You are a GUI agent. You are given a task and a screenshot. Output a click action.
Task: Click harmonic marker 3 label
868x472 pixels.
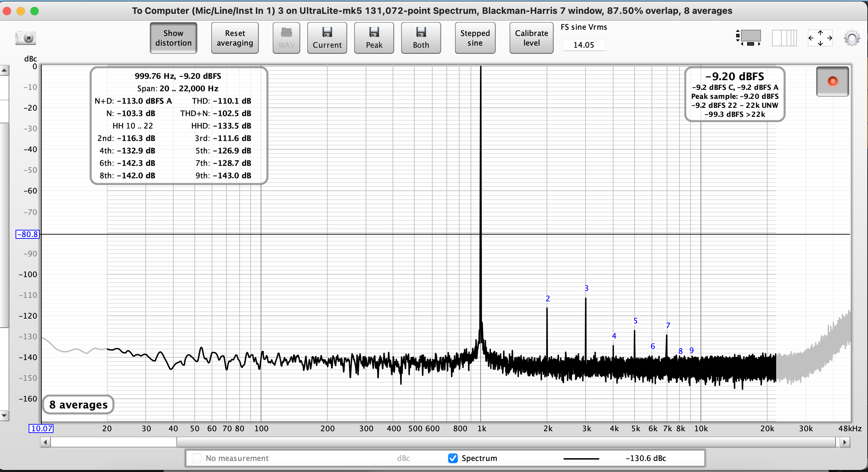(x=586, y=288)
